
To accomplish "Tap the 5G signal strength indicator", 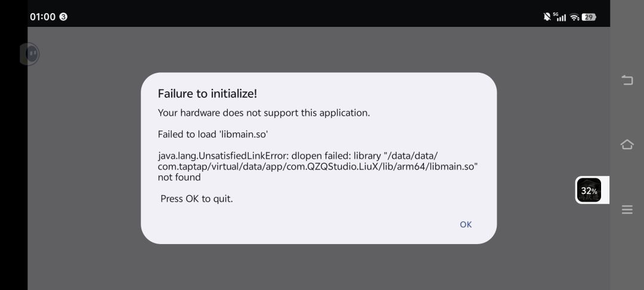I will tap(559, 17).
